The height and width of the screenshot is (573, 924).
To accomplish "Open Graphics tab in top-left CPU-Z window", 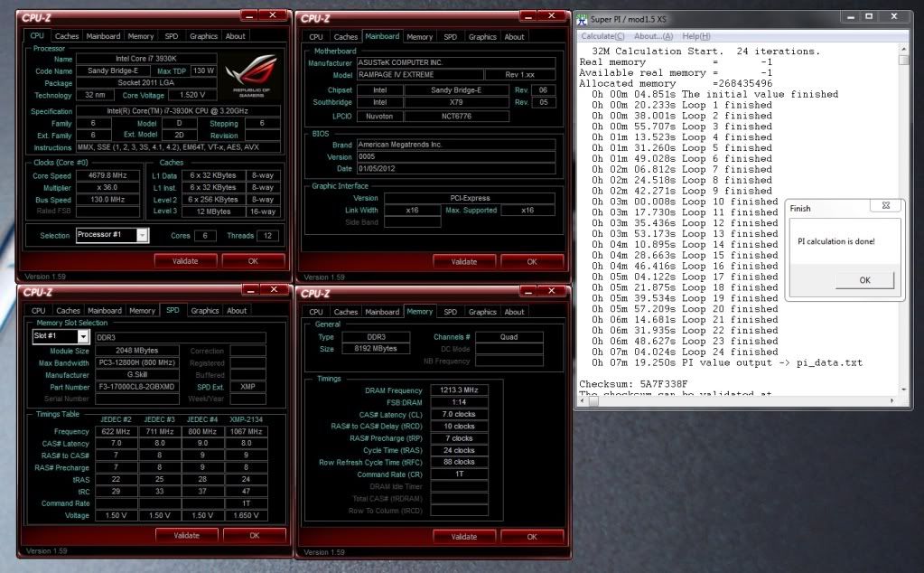I will (x=203, y=36).
